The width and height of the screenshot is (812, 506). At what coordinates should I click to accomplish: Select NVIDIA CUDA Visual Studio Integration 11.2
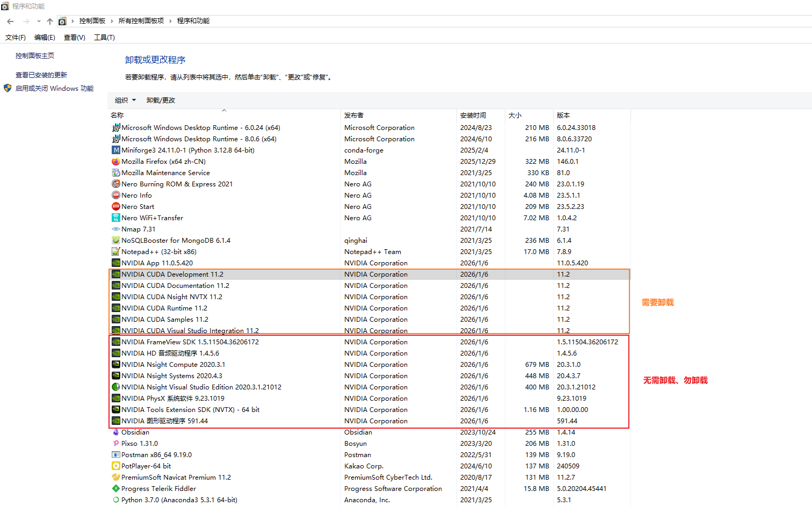pos(369,330)
